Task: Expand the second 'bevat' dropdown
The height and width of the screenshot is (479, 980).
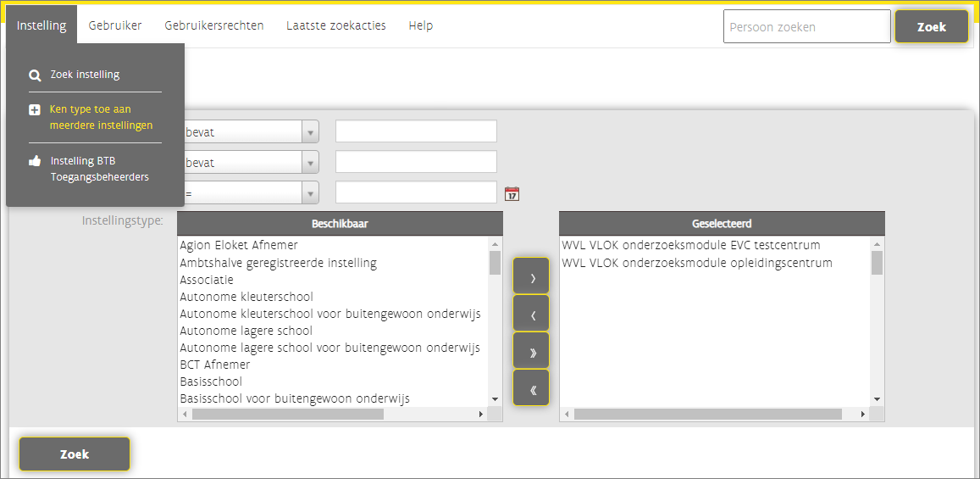Action: pos(310,162)
